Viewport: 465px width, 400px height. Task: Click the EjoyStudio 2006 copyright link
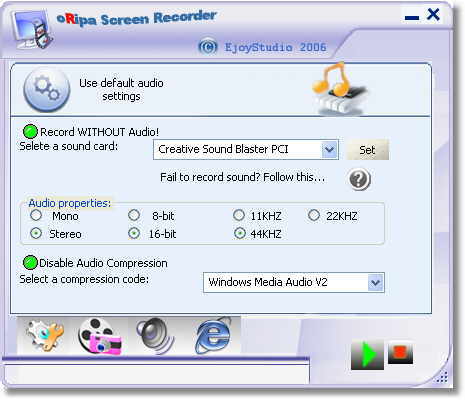pyautogui.click(x=263, y=47)
